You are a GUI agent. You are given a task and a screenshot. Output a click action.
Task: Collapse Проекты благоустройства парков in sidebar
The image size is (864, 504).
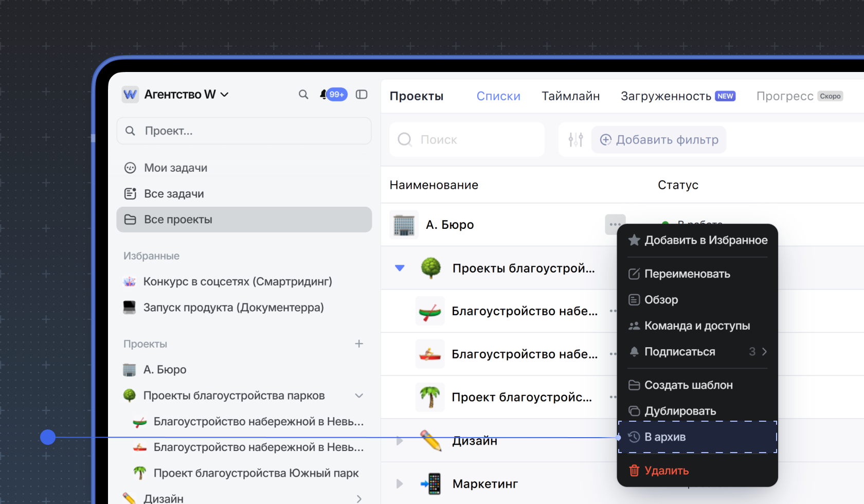click(x=359, y=395)
